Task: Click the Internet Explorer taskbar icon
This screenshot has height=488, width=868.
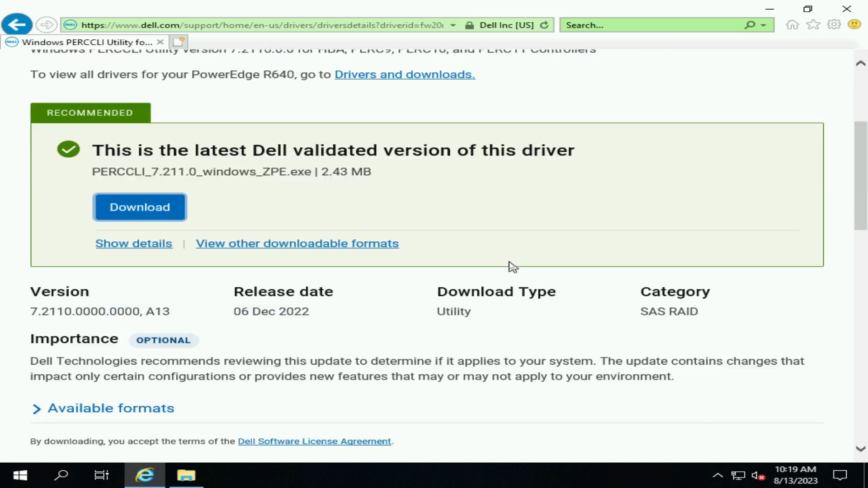Action: [144, 475]
